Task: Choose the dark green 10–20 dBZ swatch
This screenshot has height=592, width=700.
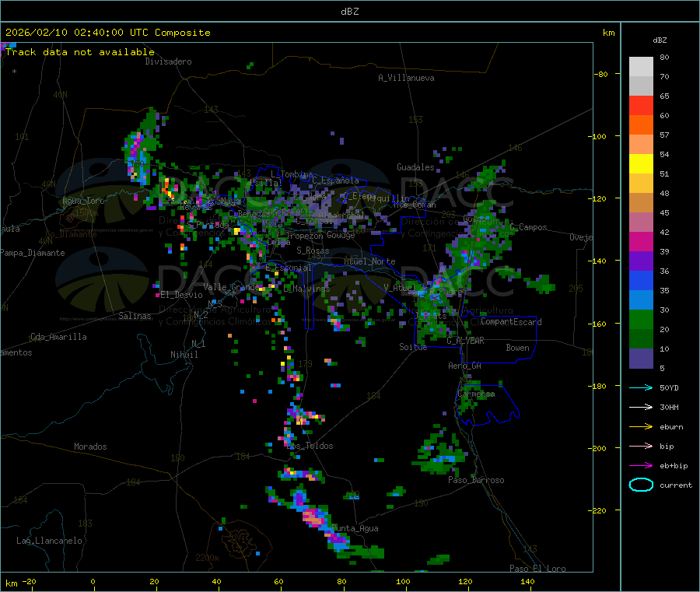Action: [641, 339]
